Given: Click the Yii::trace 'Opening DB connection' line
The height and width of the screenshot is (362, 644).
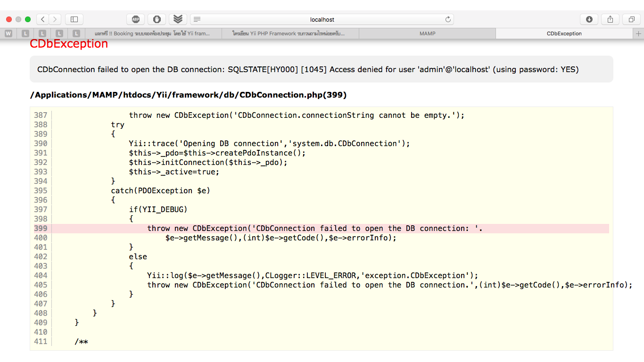Looking at the screenshot, I should pos(269,143).
